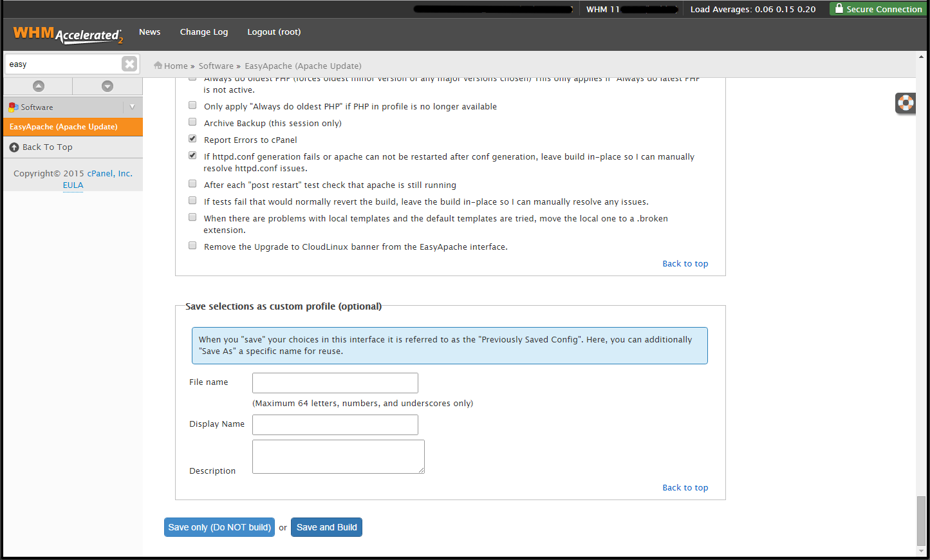Click EasyApache (Apache Update) breadcrumb text

[303, 66]
